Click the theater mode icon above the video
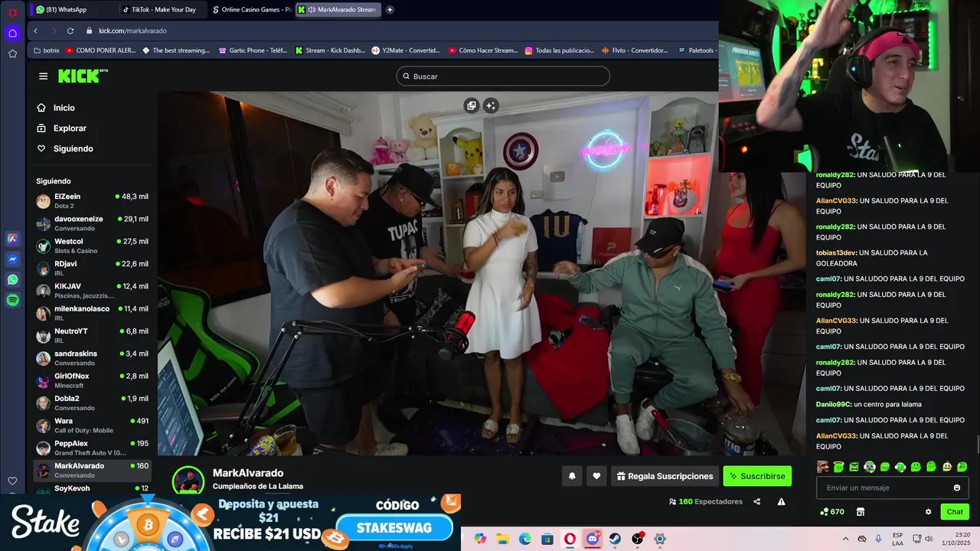Screen dimensions: 980x551 pos(472,106)
